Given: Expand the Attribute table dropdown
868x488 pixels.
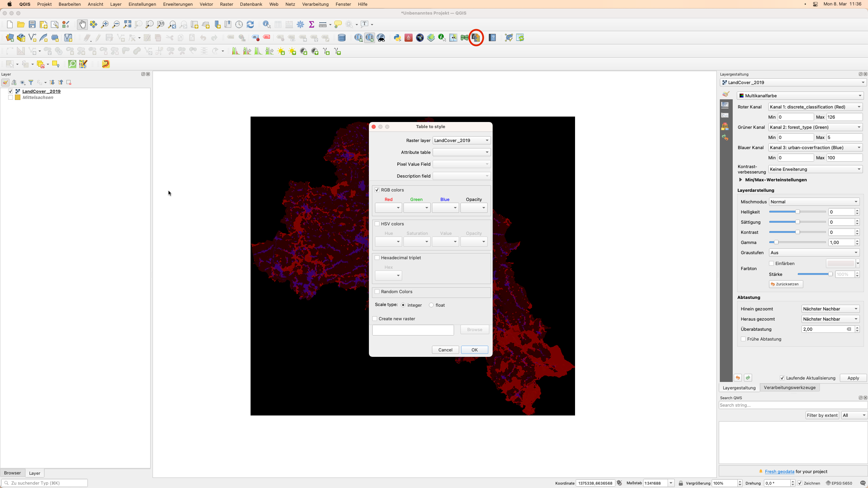Looking at the screenshot, I should tap(487, 152).
